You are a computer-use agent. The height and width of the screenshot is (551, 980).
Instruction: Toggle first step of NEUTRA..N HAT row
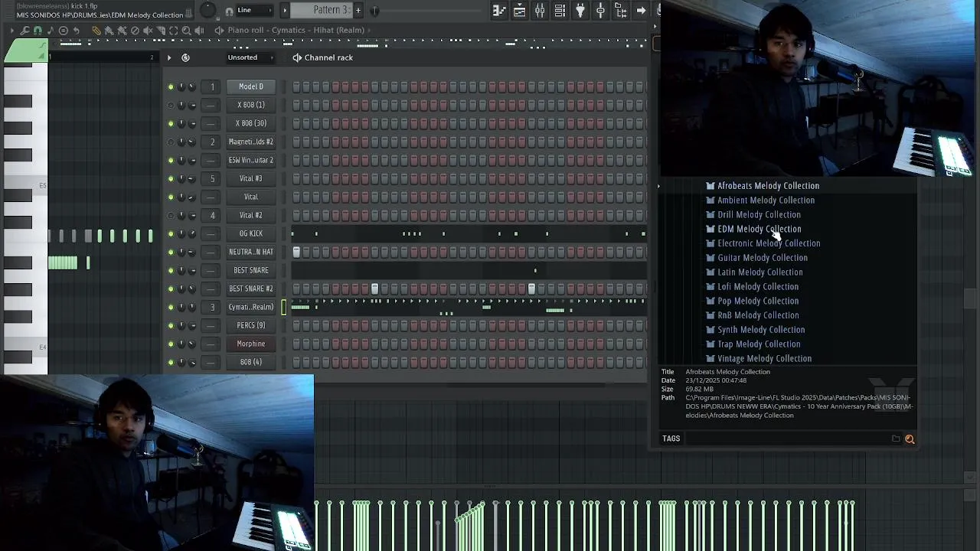tap(296, 252)
